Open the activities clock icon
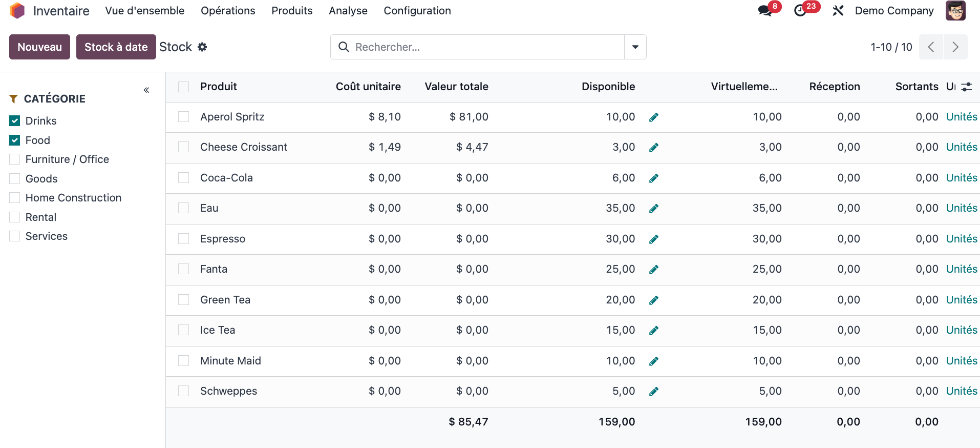The image size is (980, 448). tap(800, 11)
